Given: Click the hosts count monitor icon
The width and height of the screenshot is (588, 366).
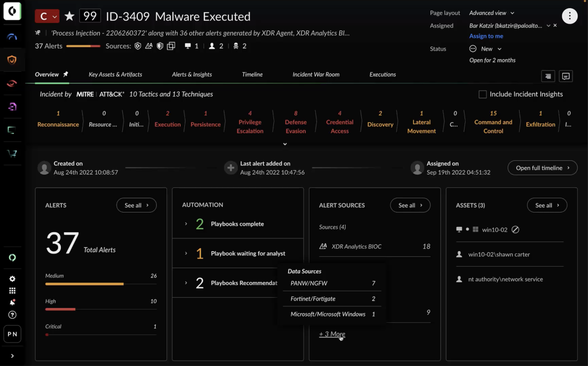Looking at the screenshot, I should coord(188,46).
